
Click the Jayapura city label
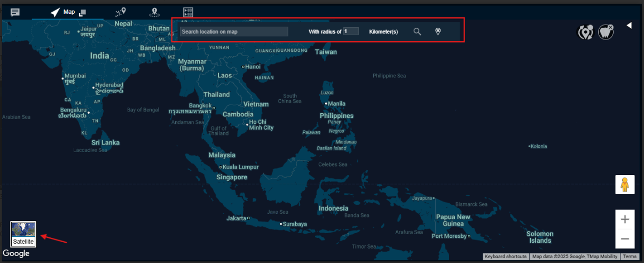(422, 198)
